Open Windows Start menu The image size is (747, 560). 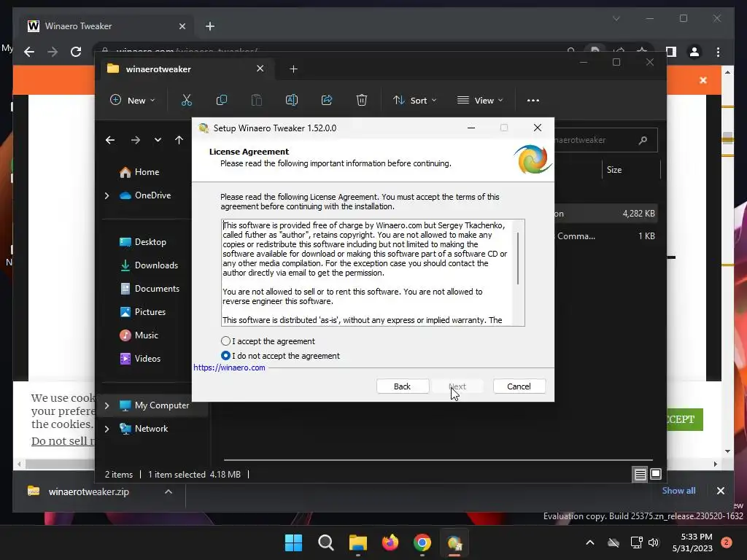(x=293, y=542)
